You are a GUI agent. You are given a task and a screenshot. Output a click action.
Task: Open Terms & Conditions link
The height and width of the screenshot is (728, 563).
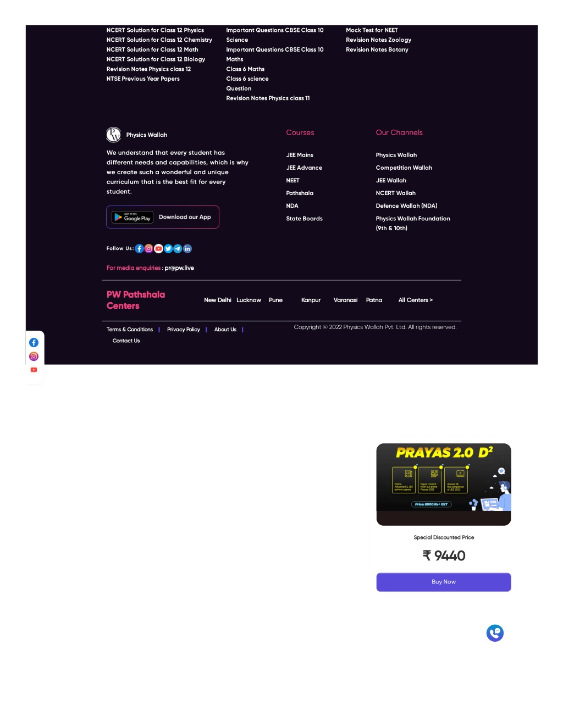pyautogui.click(x=130, y=330)
